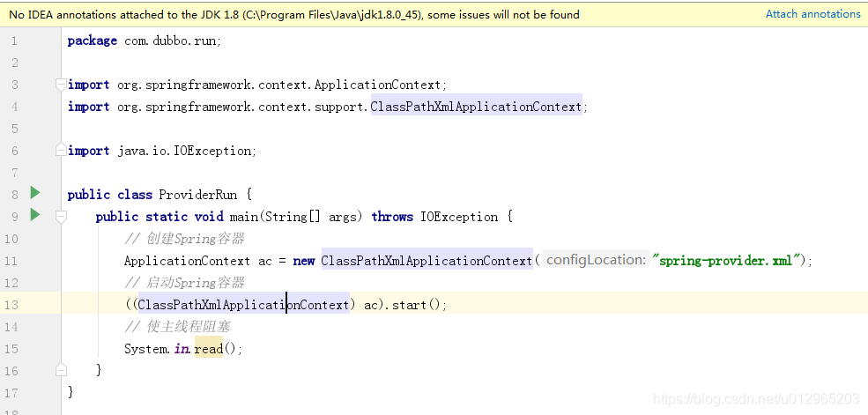Click the JDK annotations warning message text
The width and height of the screenshot is (868, 415).
(294, 15)
